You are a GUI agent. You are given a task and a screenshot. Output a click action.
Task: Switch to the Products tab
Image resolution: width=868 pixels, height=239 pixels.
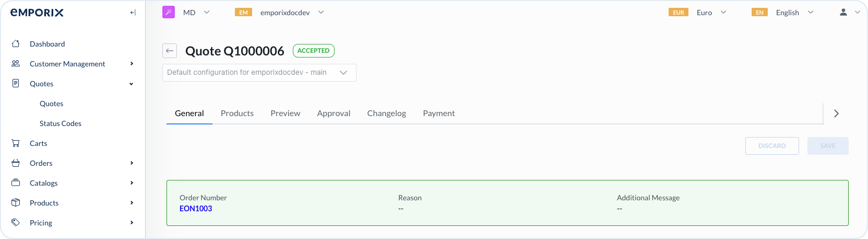[x=237, y=113]
